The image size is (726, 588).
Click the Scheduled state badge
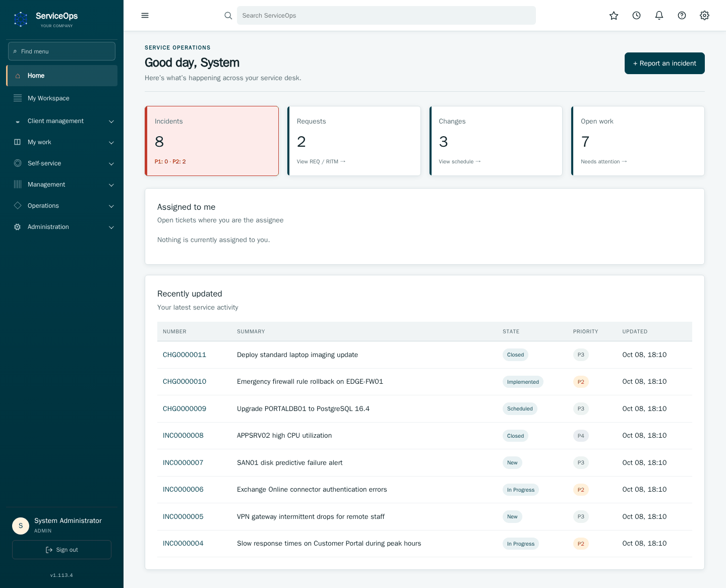tap(520, 409)
